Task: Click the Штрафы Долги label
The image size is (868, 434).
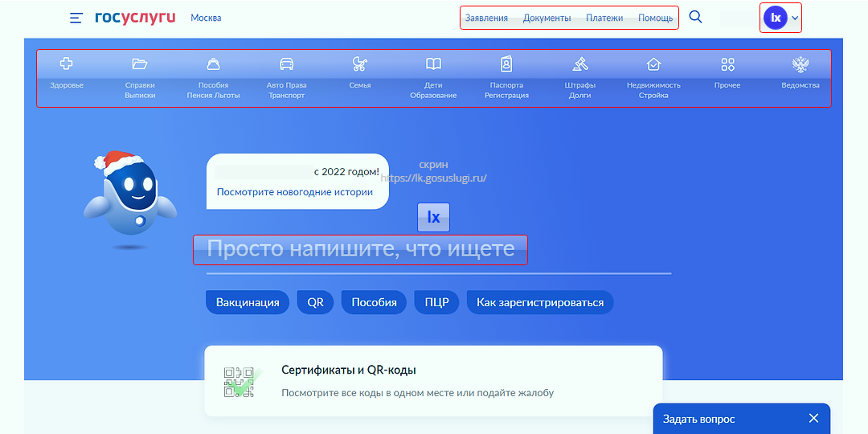Action: (x=580, y=90)
